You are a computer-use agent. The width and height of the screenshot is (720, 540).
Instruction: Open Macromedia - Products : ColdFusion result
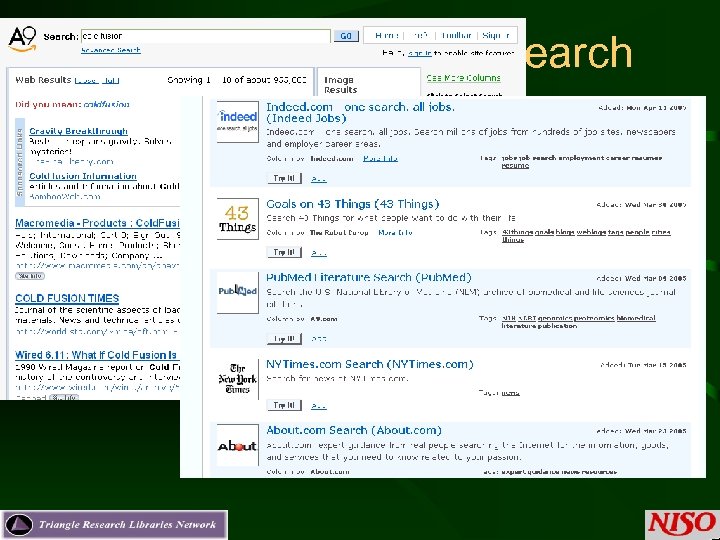[97, 223]
